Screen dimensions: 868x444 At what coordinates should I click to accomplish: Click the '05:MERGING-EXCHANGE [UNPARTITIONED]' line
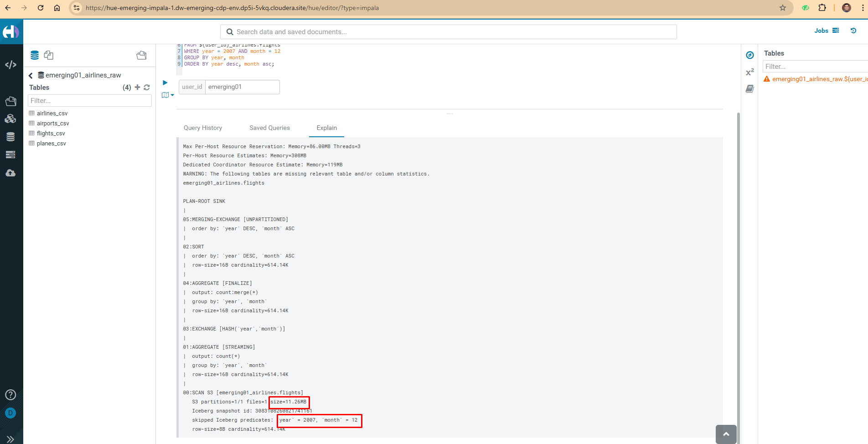[x=235, y=219]
